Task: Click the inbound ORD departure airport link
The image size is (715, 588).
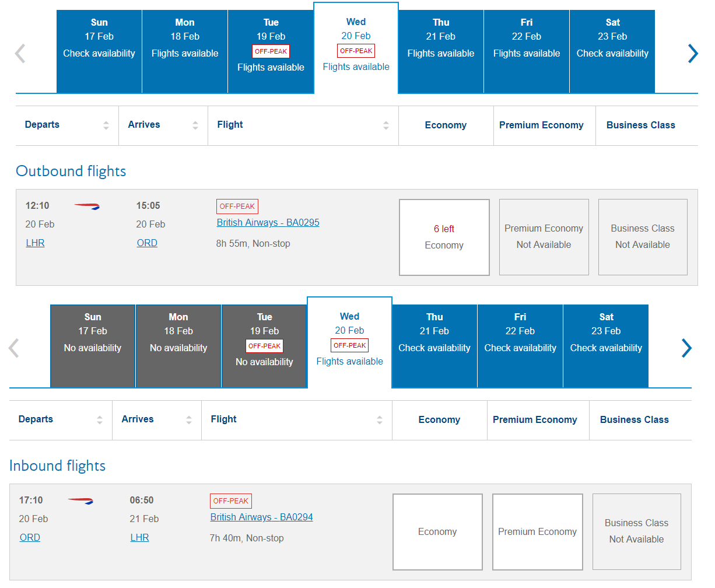Action: 30,537
